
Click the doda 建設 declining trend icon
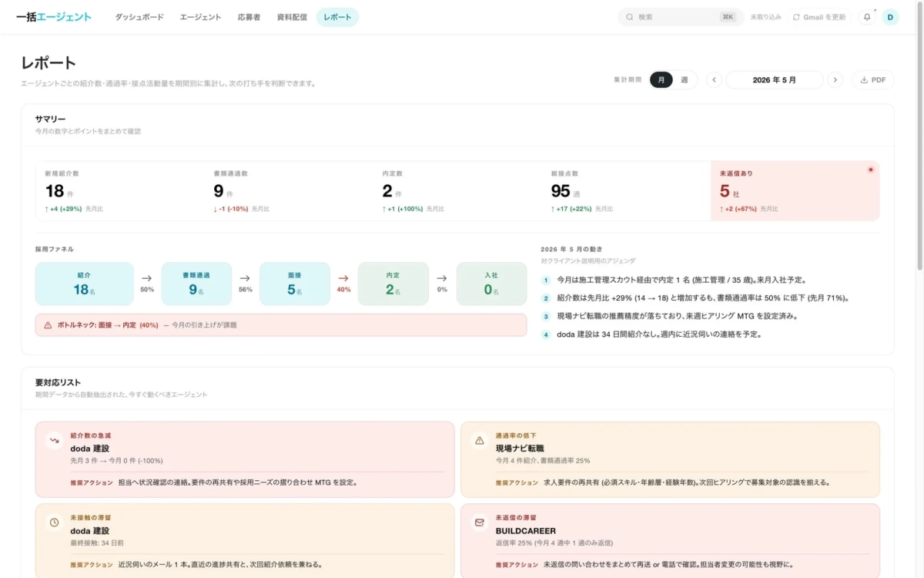coord(55,442)
